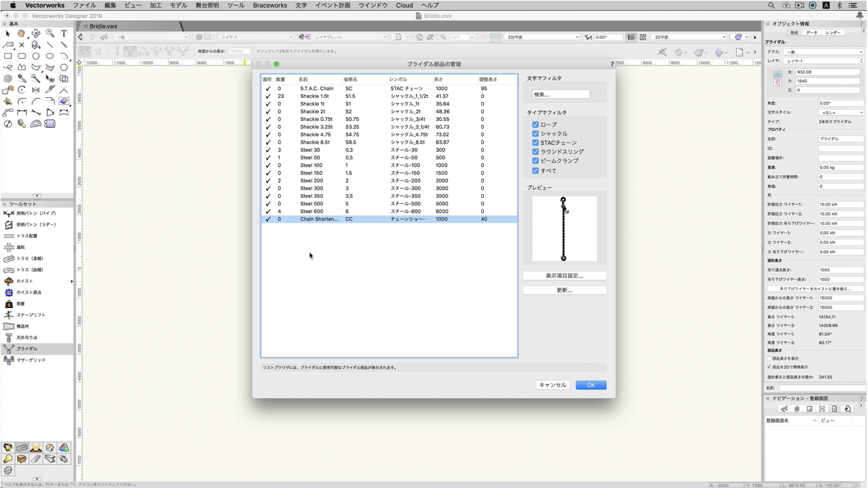The height and width of the screenshot is (488, 868).
Task: Pick the Rounded Rectangle tool
Action: 22,56
